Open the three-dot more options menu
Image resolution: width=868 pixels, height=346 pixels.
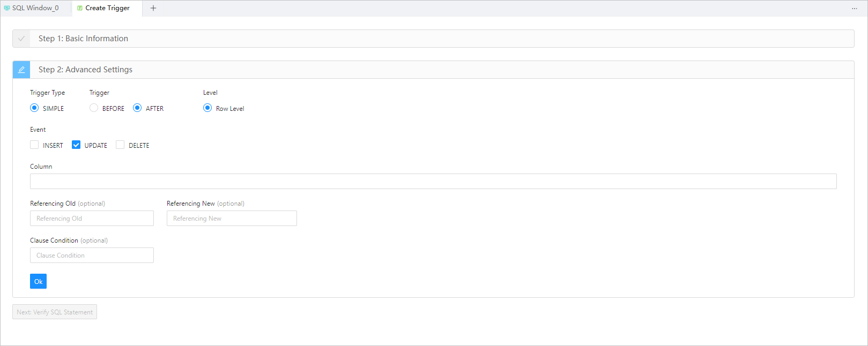tap(854, 8)
